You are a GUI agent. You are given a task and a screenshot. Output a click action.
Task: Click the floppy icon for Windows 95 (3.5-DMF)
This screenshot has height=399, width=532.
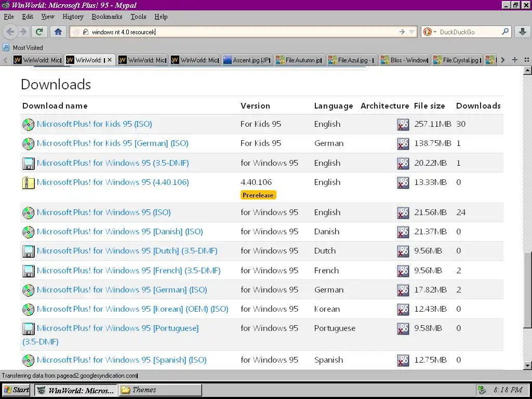[29, 164]
